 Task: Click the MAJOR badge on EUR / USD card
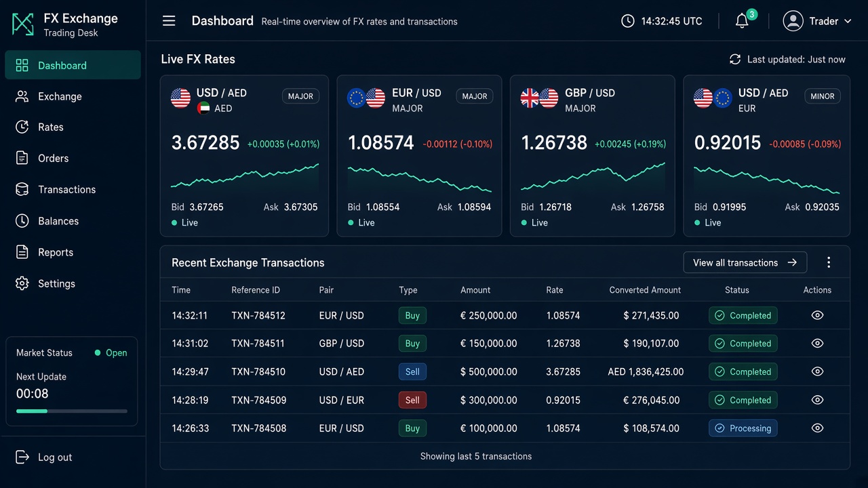pyautogui.click(x=475, y=96)
